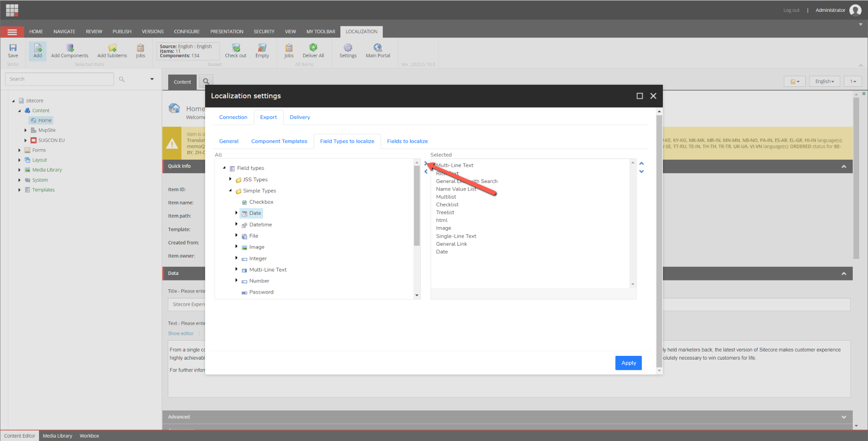This screenshot has height=441, width=868.
Task: Collapse the Simple Types folder
Action: [x=231, y=190]
